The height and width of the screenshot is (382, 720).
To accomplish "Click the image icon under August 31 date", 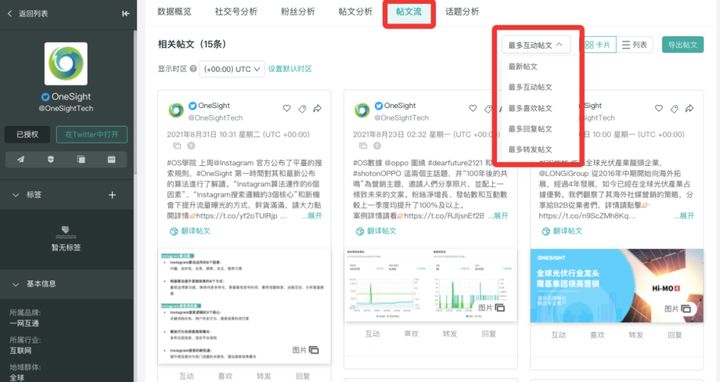I will pyautogui.click(x=177, y=146).
